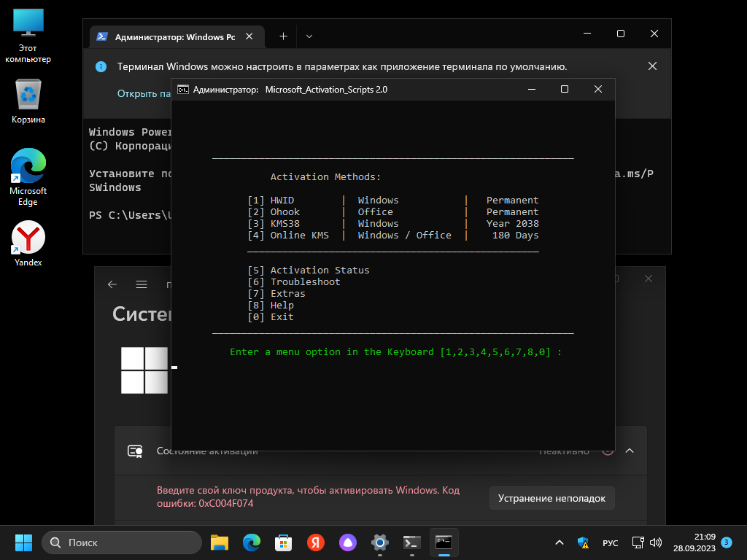Screen dimensions: 747x560
Task: Click the [5] Activation Status line
Action: coord(309,270)
